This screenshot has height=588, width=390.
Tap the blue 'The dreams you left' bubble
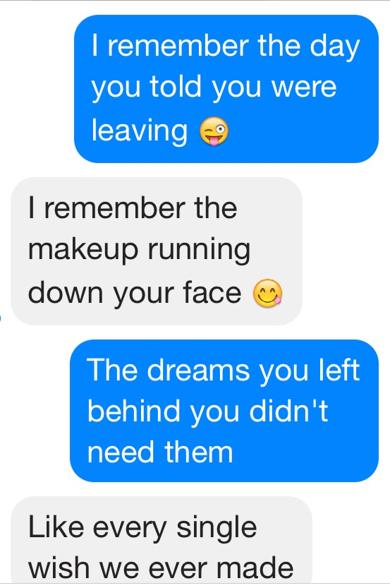coord(224,411)
